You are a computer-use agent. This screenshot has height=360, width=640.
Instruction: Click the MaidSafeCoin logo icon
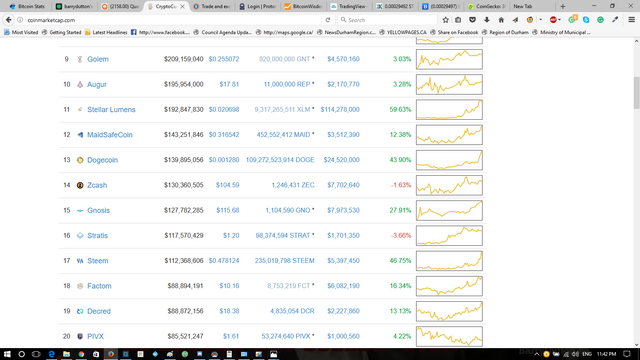click(80, 135)
